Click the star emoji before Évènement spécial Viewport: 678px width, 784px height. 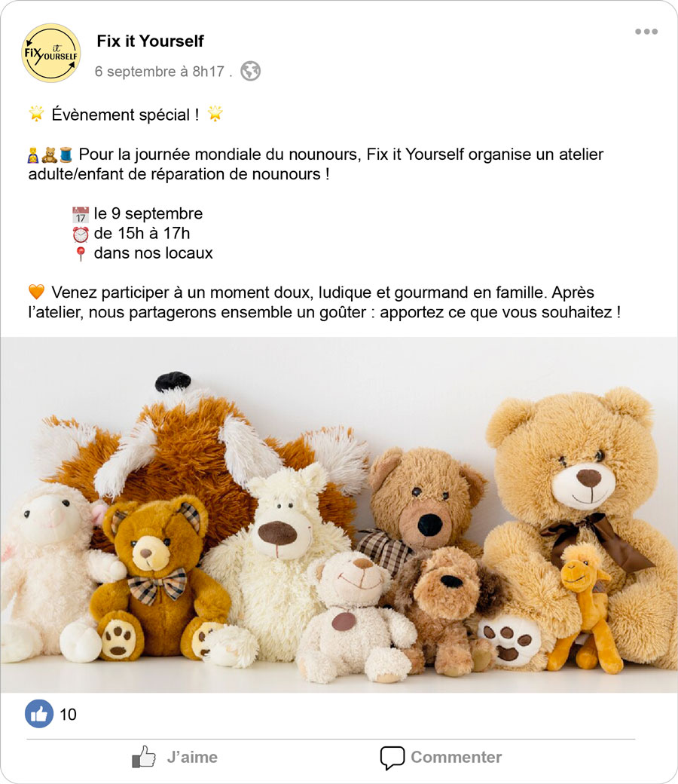pos(36,114)
